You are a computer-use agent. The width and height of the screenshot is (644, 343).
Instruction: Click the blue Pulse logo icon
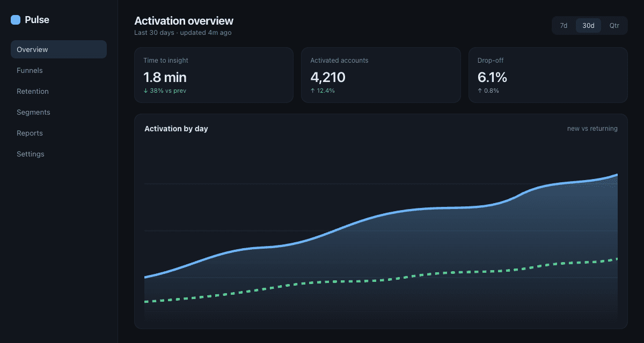coord(16,20)
